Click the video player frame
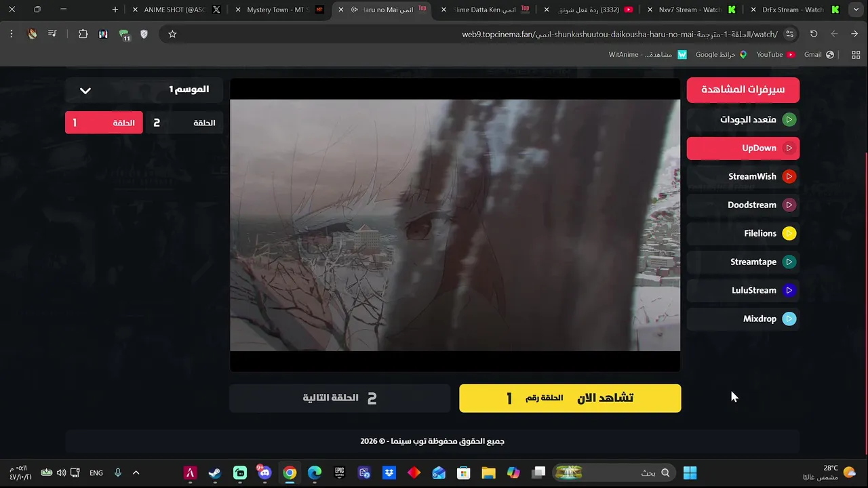 (x=455, y=225)
